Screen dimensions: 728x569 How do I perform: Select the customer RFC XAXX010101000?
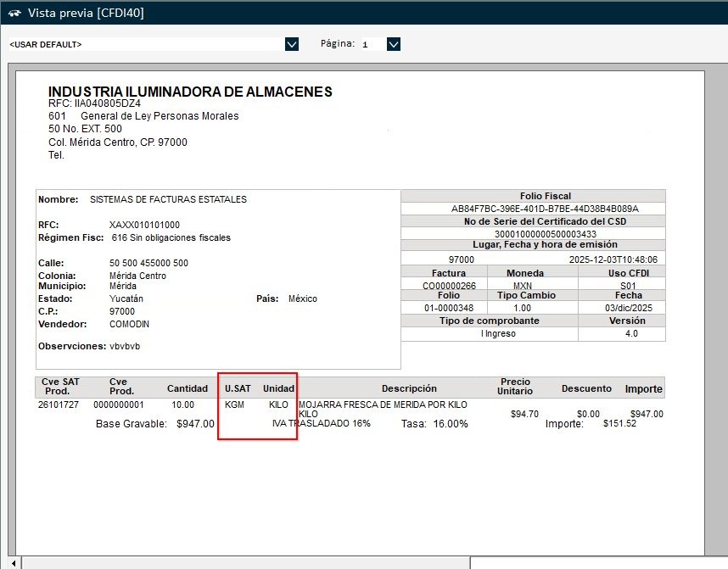[x=144, y=225]
